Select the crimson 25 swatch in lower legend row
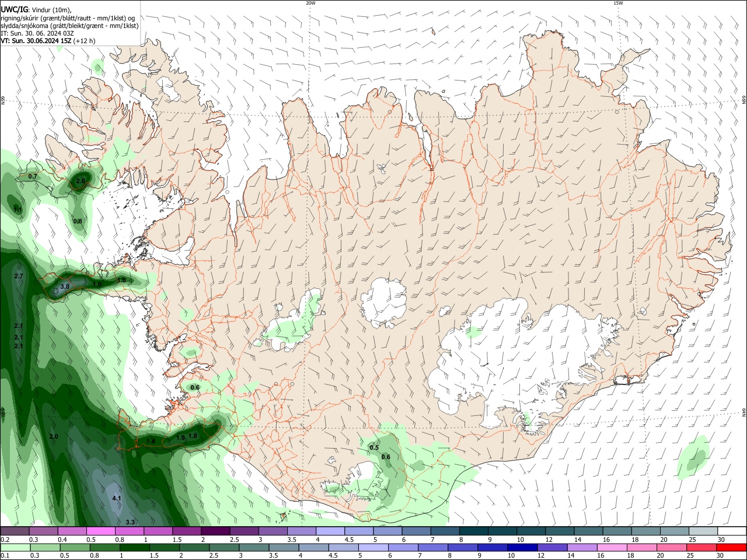 (701, 547)
